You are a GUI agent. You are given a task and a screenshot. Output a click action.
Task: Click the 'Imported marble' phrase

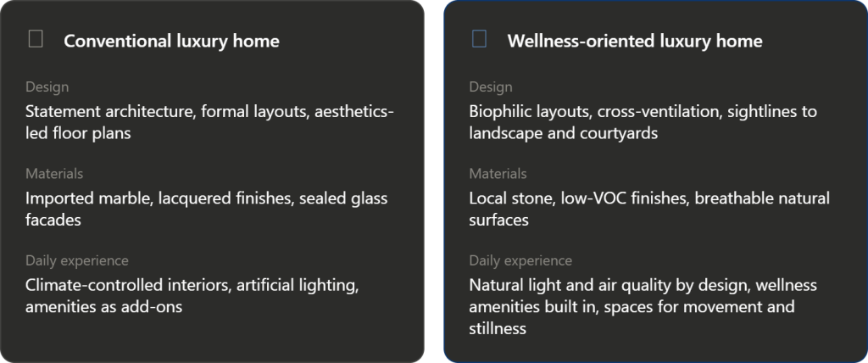pyautogui.click(x=88, y=198)
